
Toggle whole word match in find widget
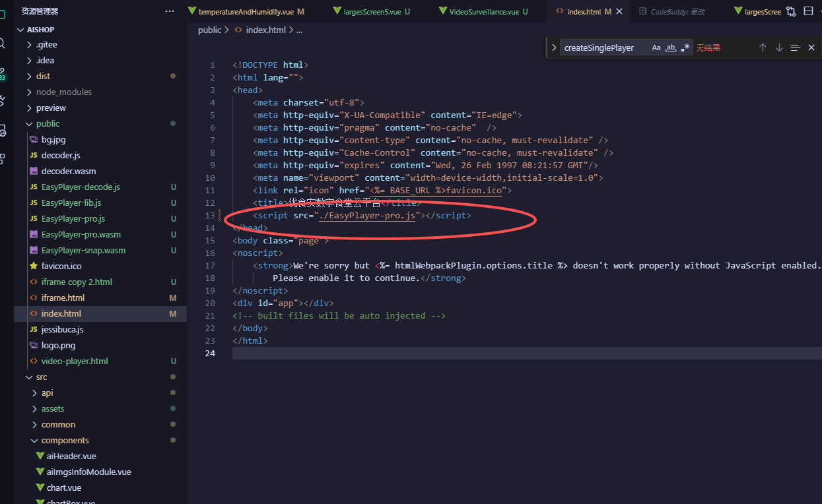(x=671, y=47)
